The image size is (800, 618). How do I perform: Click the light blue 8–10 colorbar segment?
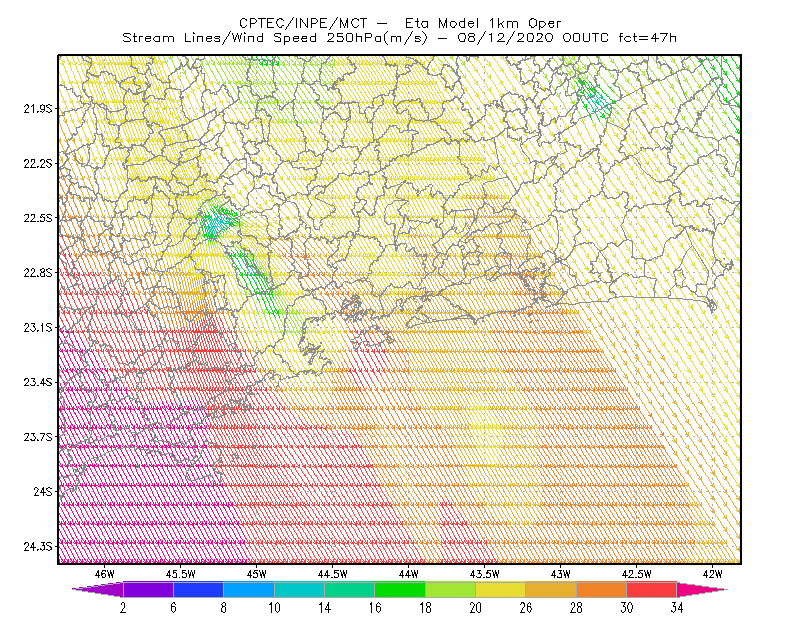click(249, 589)
